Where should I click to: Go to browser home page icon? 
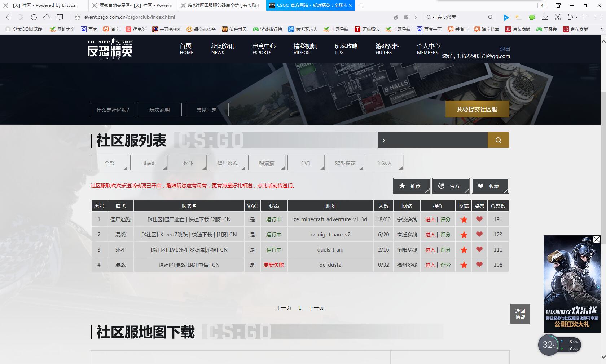[47, 17]
